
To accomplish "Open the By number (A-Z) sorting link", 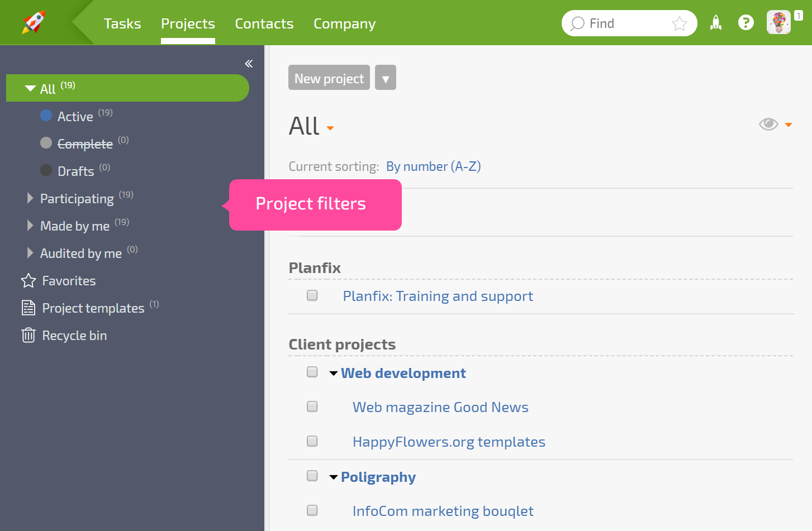I will (434, 166).
